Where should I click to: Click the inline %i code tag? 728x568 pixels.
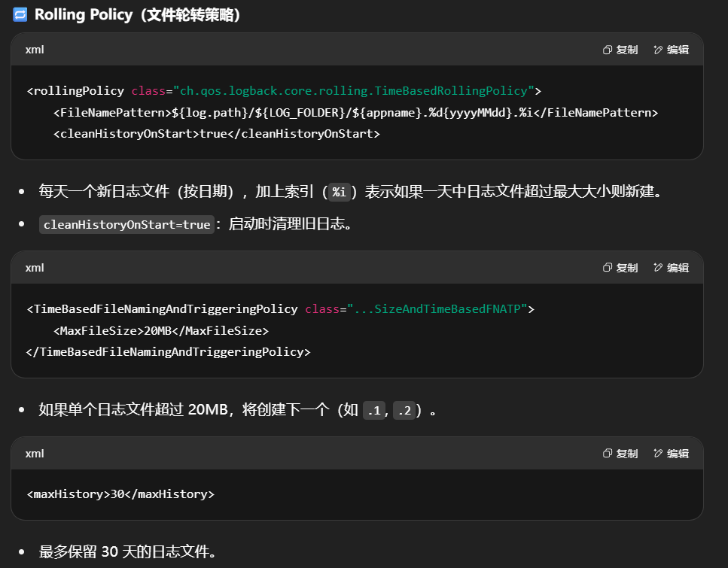tap(339, 192)
